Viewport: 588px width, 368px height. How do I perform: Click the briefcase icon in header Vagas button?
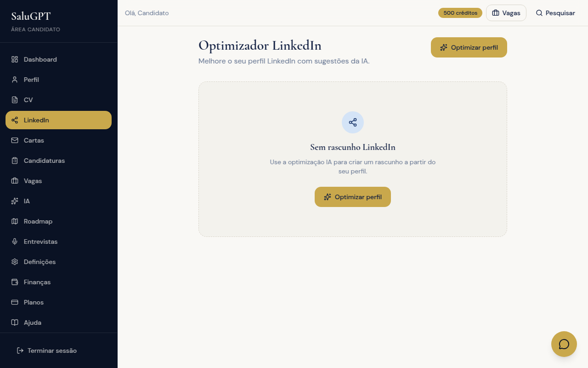tap(496, 13)
